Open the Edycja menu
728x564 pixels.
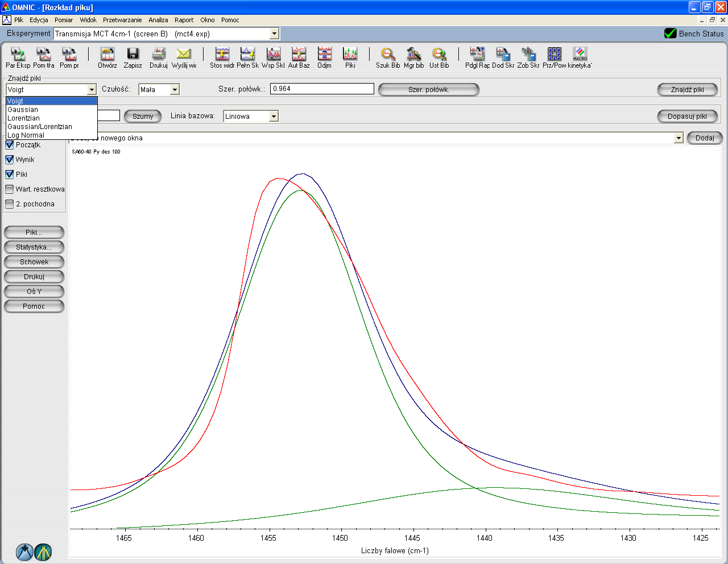click(39, 20)
